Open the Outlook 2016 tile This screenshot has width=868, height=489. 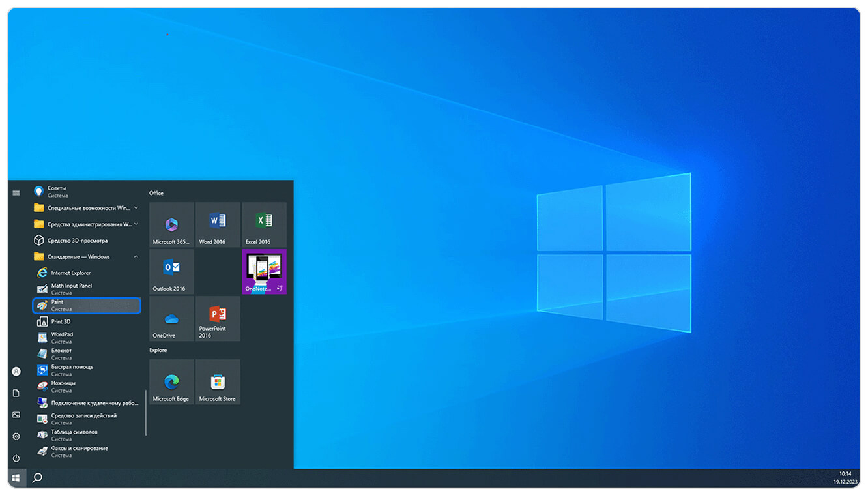(171, 271)
